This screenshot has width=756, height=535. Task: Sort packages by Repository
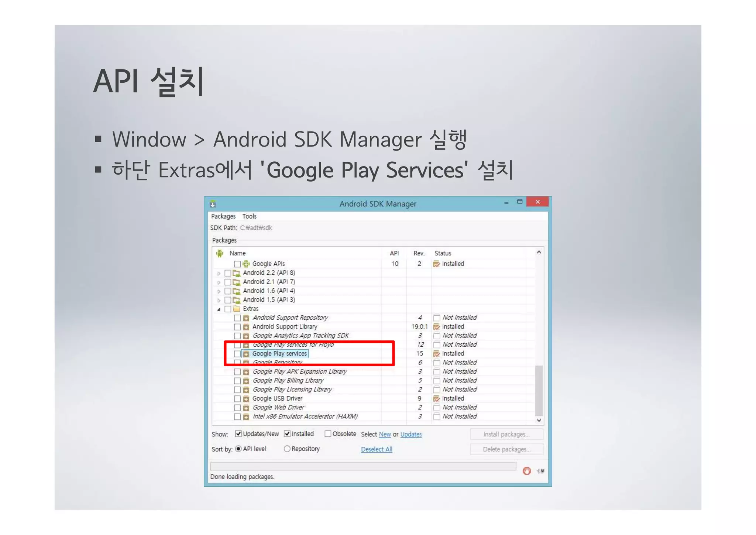pos(287,449)
